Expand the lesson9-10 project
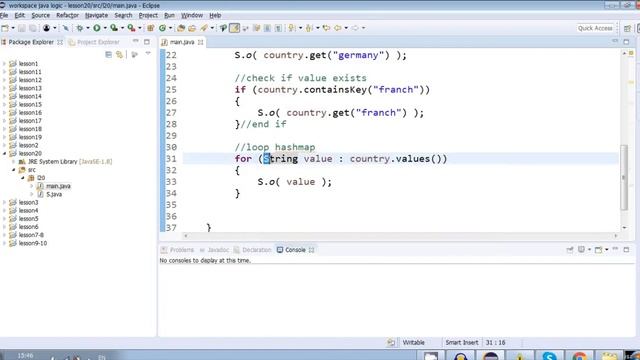The image size is (640, 360). coord(4,243)
